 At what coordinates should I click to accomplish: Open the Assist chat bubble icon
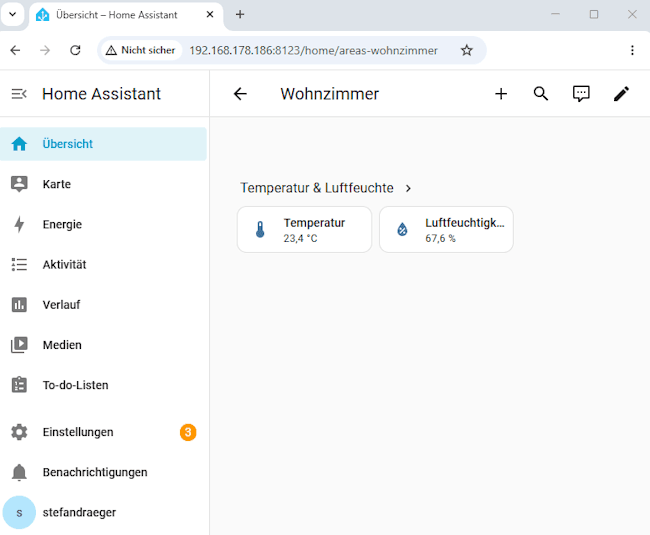(x=581, y=94)
